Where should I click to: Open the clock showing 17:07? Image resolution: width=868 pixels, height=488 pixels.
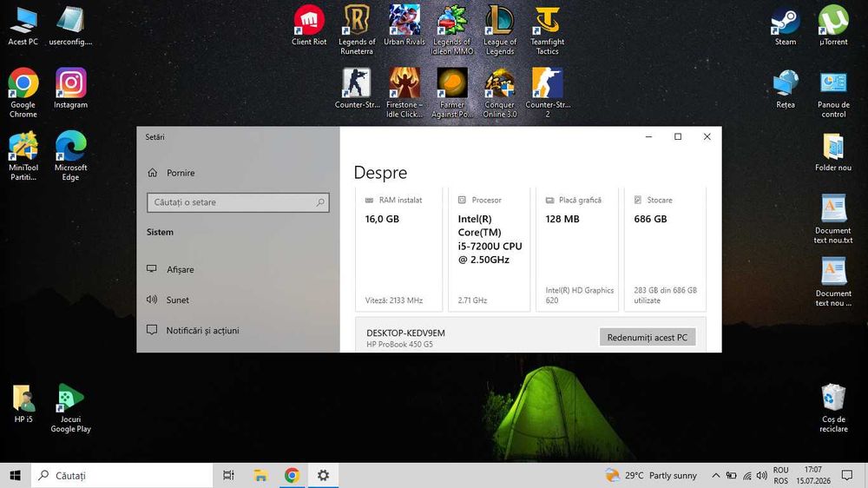[x=813, y=475]
